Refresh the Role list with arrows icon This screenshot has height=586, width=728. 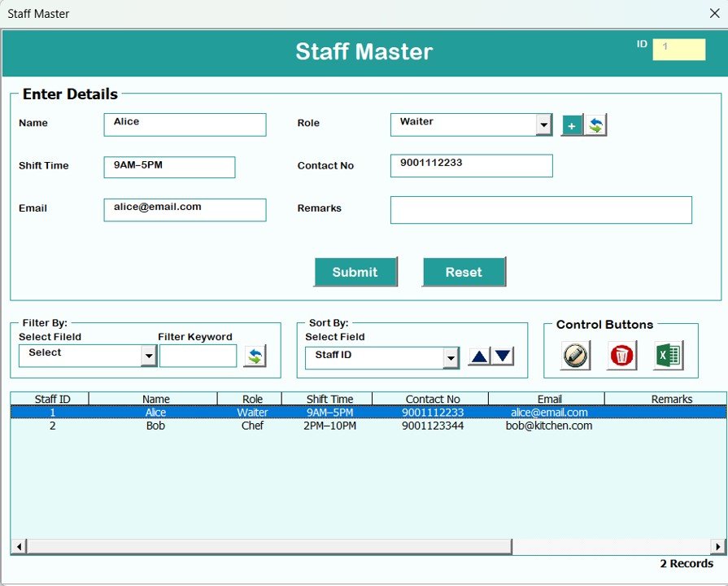[x=595, y=125]
